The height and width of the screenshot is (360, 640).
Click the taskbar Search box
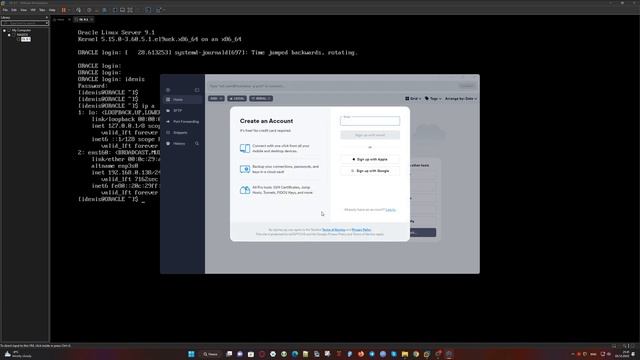211,354
